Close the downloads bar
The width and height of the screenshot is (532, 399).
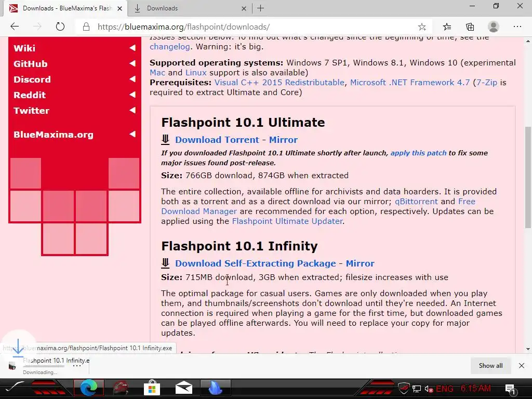[x=522, y=366]
